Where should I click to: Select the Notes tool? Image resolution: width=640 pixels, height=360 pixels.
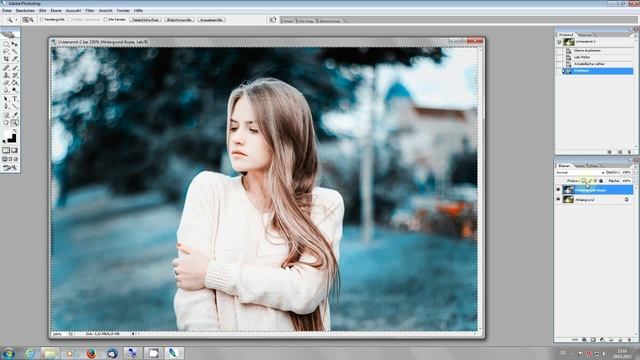6,115
